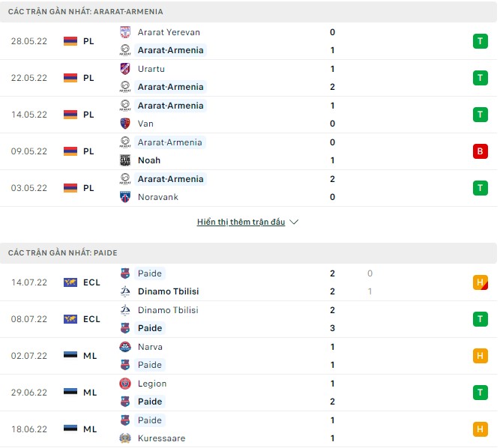The image size is (500, 448).
Task: Click the Urartu team logo
Action: click(x=125, y=69)
